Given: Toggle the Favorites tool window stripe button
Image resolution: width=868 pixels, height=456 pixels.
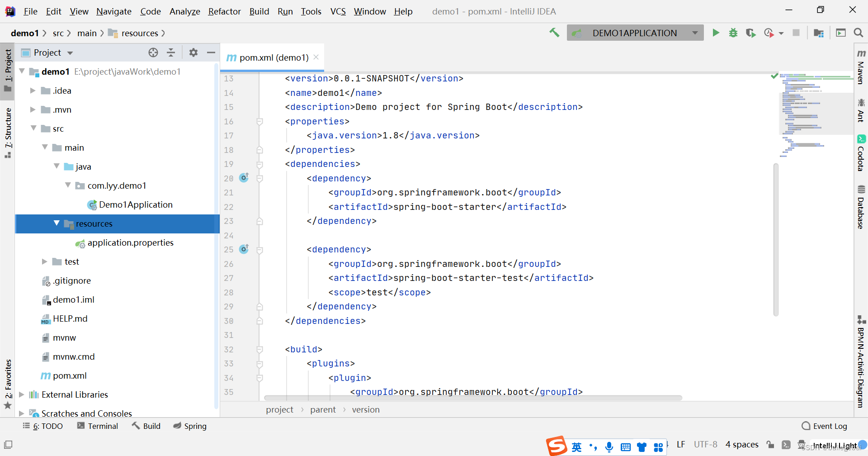Looking at the screenshot, I should (x=8, y=384).
